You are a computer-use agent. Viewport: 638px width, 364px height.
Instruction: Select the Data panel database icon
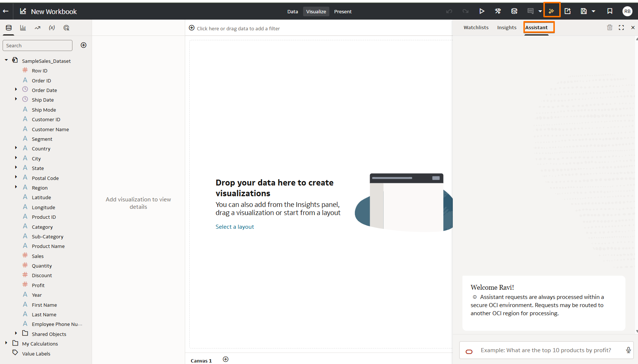(8, 28)
